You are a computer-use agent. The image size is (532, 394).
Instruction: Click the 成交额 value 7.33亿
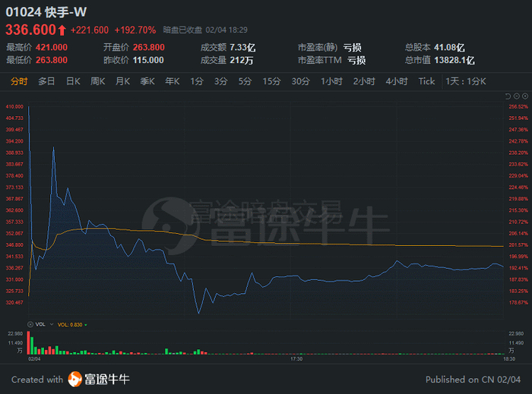pyautogui.click(x=242, y=47)
